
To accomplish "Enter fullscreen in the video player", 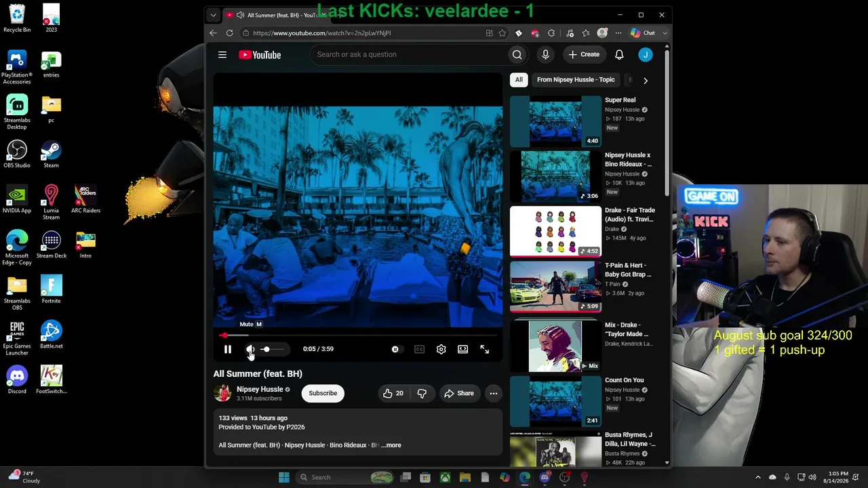I will tap(485, 349).
